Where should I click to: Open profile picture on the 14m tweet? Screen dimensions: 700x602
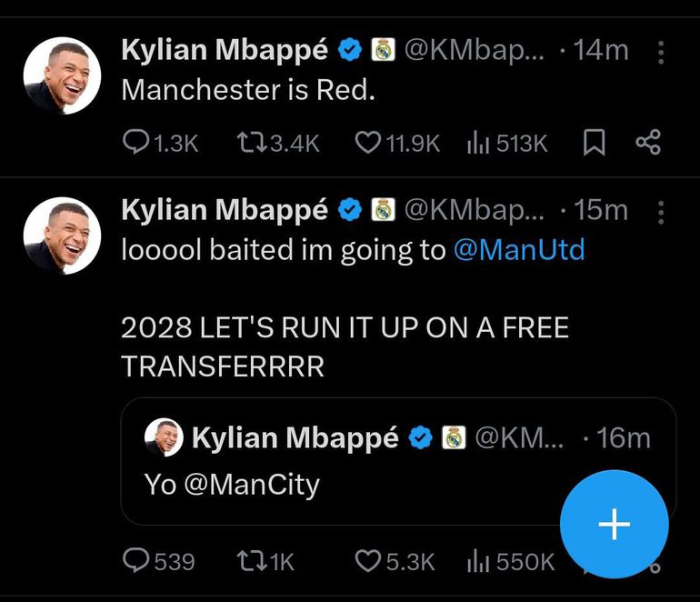tap(62, 76)
